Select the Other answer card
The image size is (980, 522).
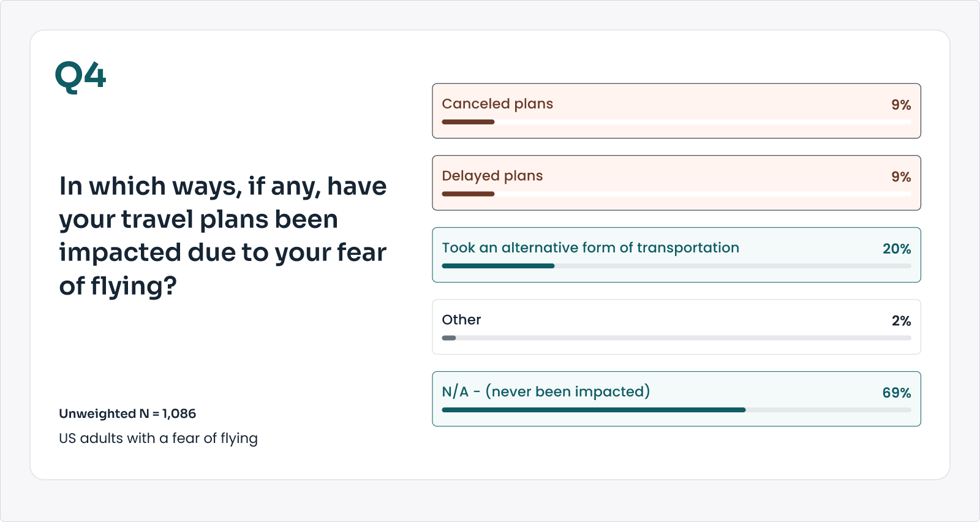point(676,327)
